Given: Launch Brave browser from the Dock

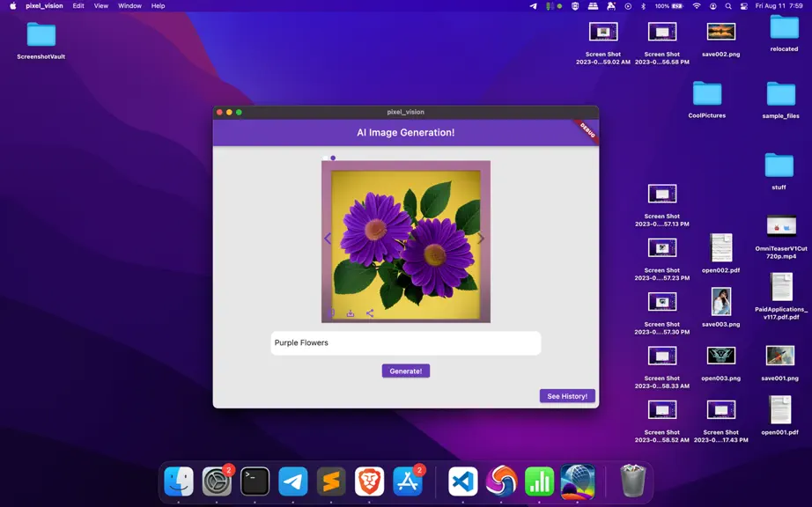Looking at the screenshot, I should point(369,481).
